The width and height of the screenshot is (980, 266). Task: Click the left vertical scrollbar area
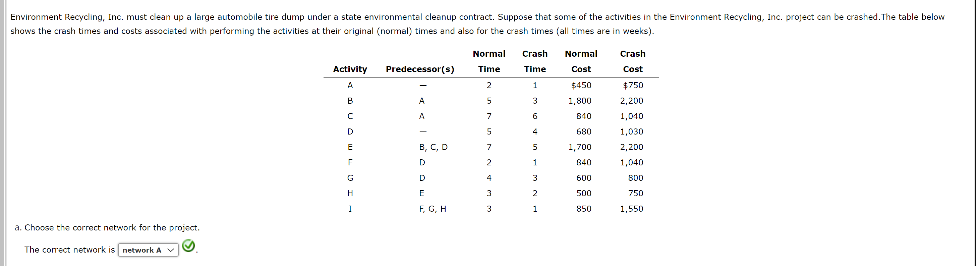tap(3, 133)
